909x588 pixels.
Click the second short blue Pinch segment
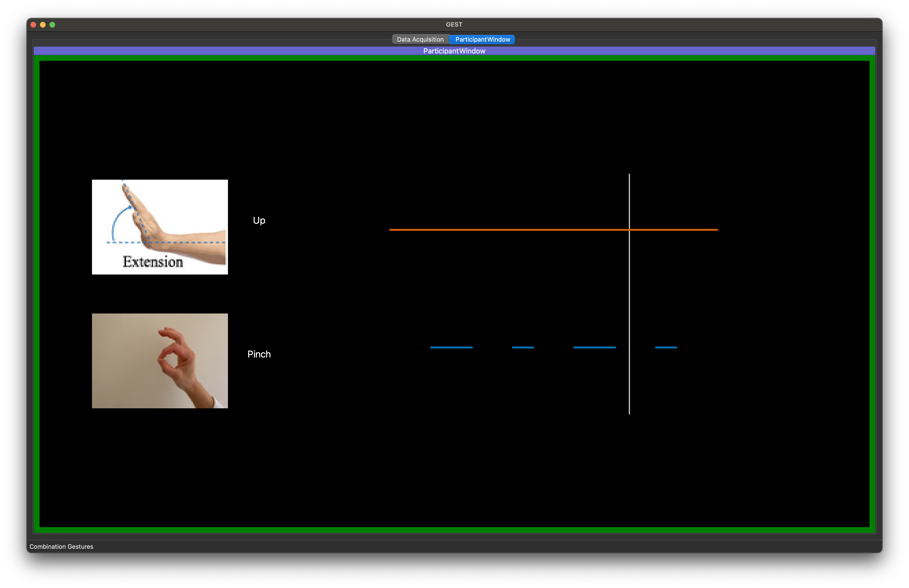[523, 347]
